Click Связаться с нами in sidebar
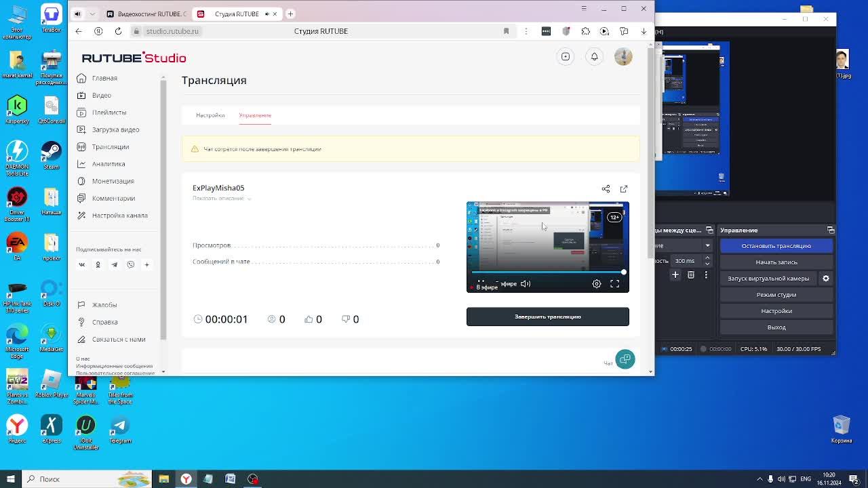 click(x=119, y=340)
